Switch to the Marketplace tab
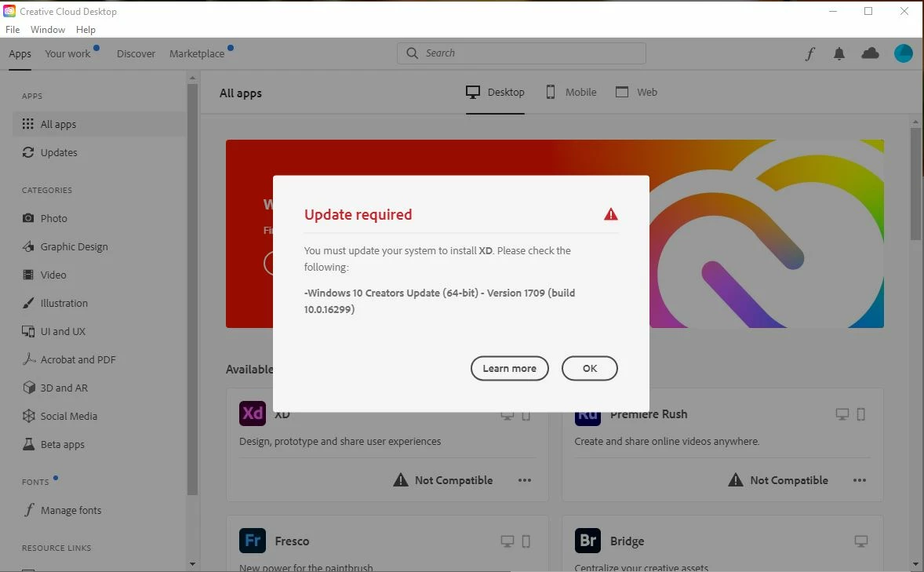This screenshot has width=924, height=572. [197, 53]
